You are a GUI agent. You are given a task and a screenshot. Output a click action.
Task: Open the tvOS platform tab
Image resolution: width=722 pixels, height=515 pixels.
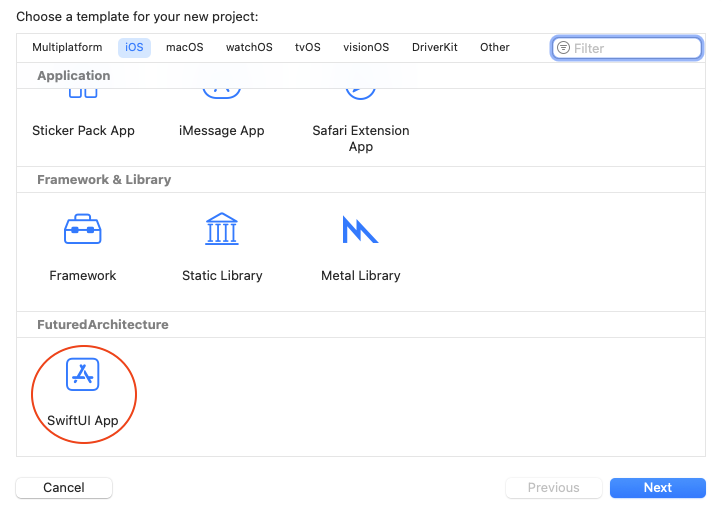[307, 47]
